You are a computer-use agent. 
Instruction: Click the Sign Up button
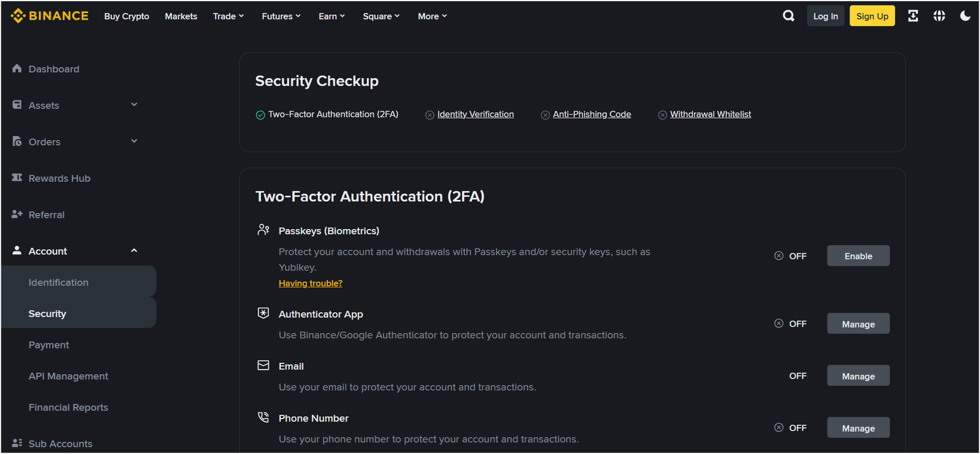click(x=872, y=16)
